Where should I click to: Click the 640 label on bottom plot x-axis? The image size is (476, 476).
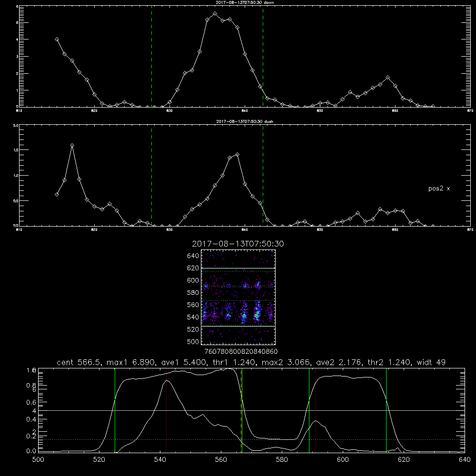(x=465, y=460)
